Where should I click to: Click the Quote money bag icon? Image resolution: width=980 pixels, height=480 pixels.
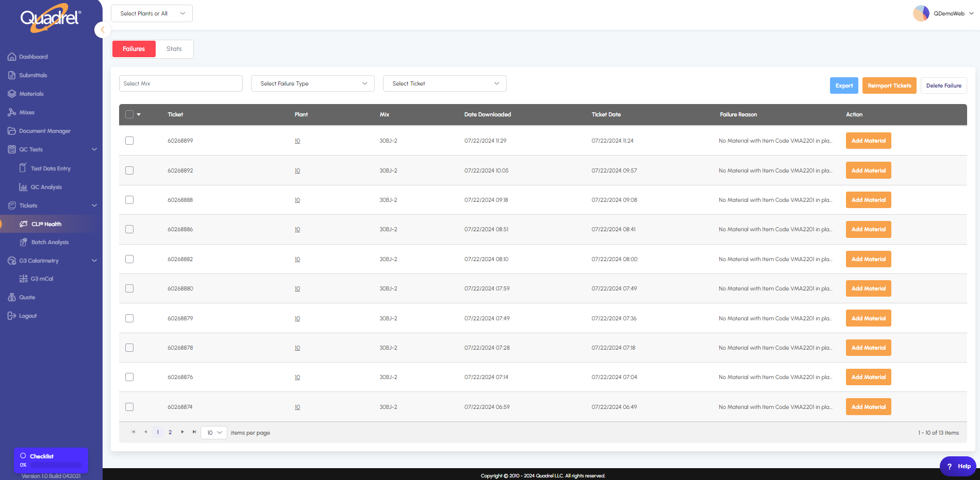tap(12, 297)
